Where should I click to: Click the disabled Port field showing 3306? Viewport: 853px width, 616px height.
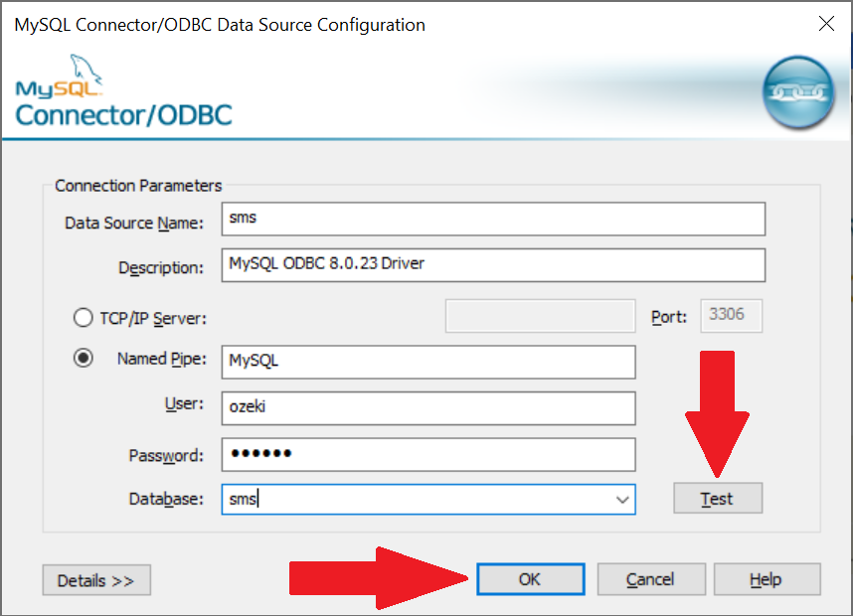[731, 316]
